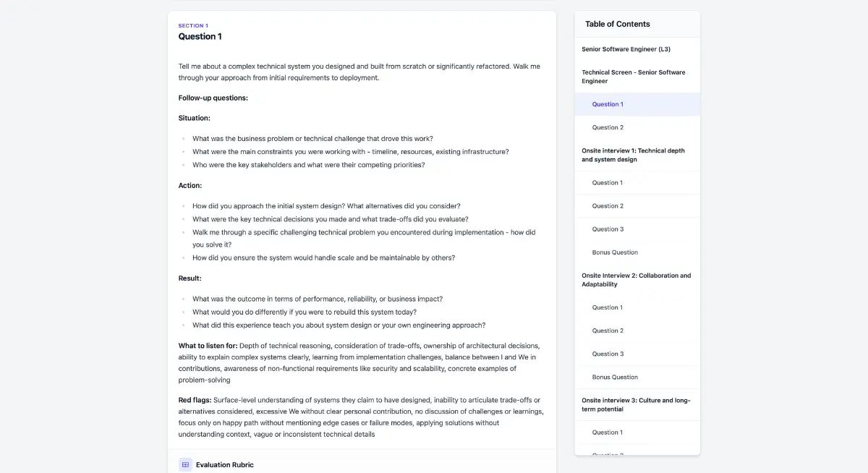Select Question 2 under Onsite interview 1

pos(637,206)
